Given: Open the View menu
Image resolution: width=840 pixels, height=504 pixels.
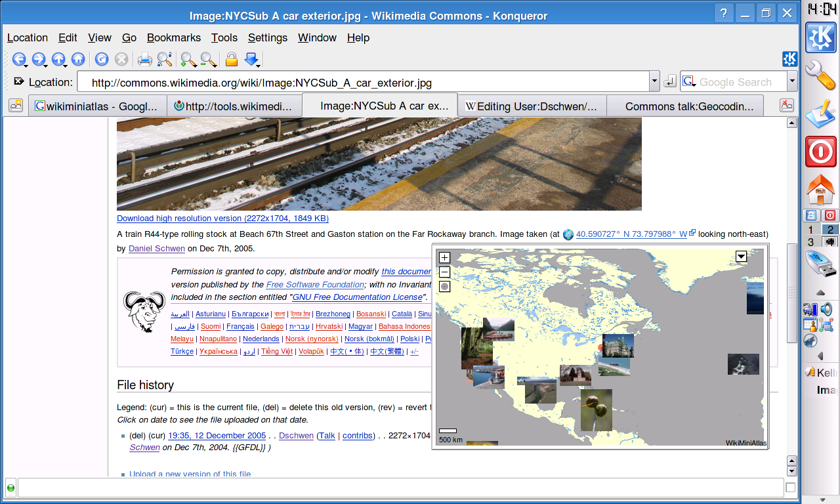Looking at the screenshot, I should (x=100, y=38).
